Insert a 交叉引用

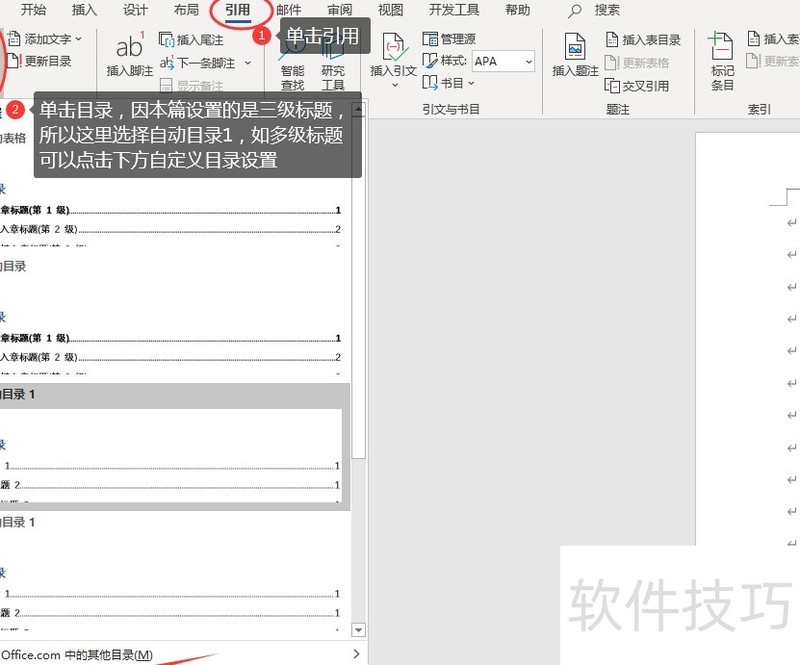[x=637, y=86]
